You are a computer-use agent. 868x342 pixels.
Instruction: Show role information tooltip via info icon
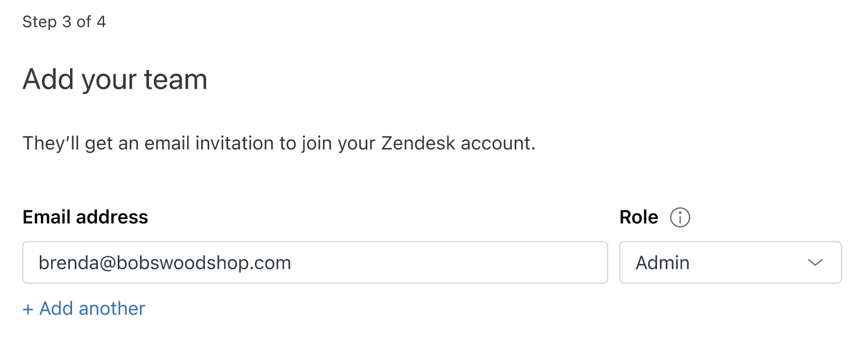click(x=680, y=217)
